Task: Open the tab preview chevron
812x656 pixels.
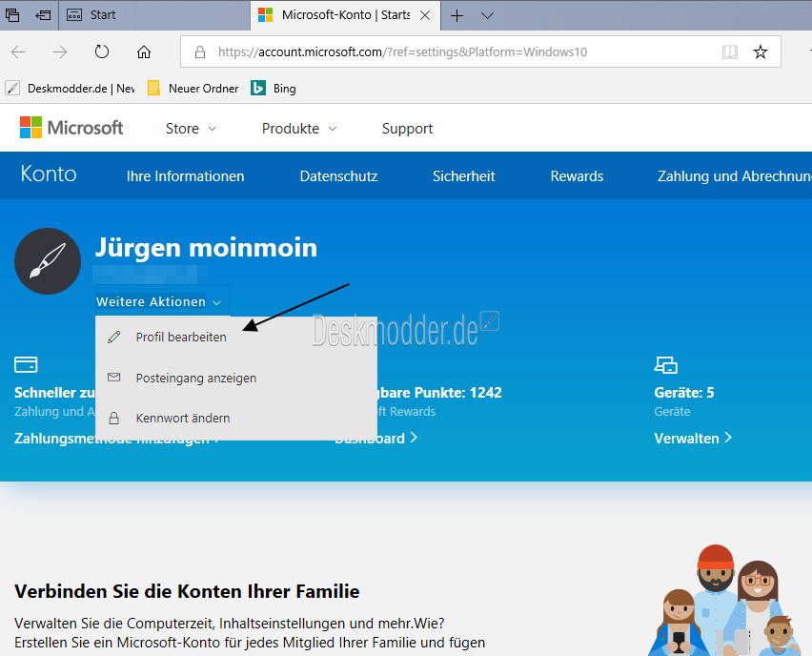Action: point(487,15)
